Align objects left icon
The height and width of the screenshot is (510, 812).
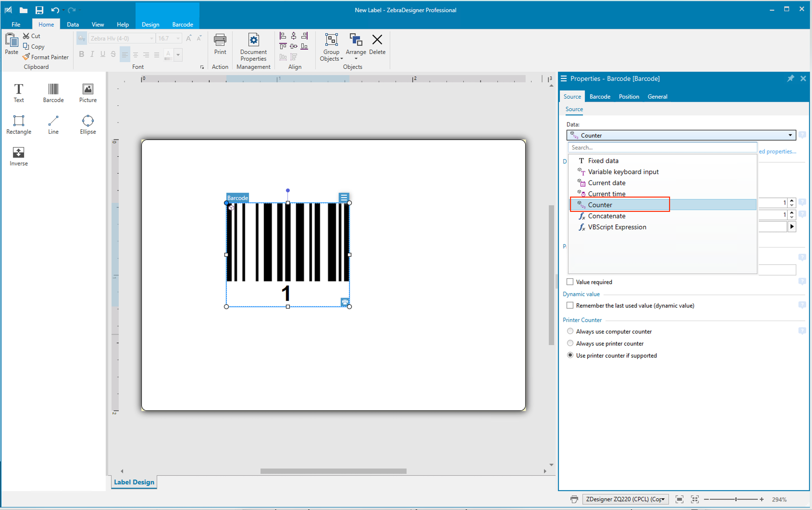click(283, 36)
